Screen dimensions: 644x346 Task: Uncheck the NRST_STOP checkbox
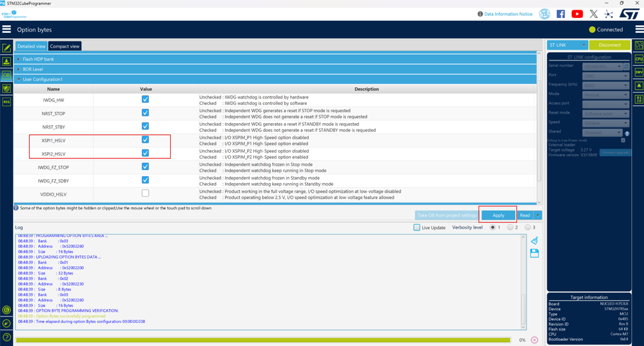[146, 113]
